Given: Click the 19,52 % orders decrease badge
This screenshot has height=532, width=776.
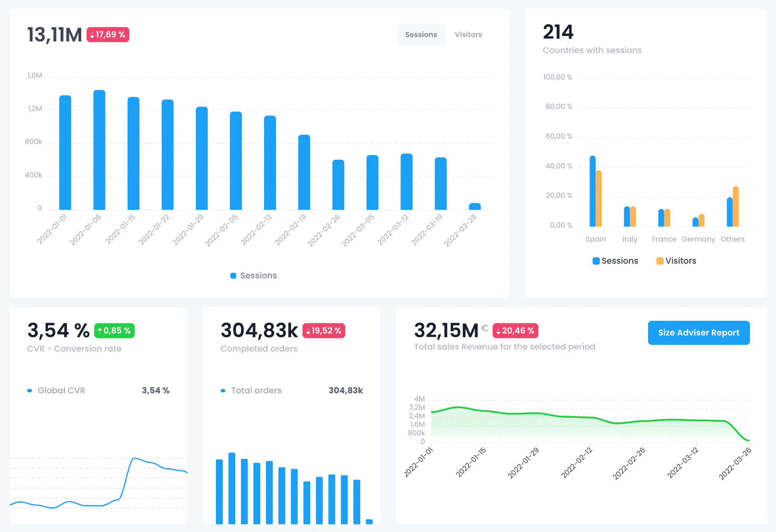Looking at the screenshot, I should (x=324, y=330).
